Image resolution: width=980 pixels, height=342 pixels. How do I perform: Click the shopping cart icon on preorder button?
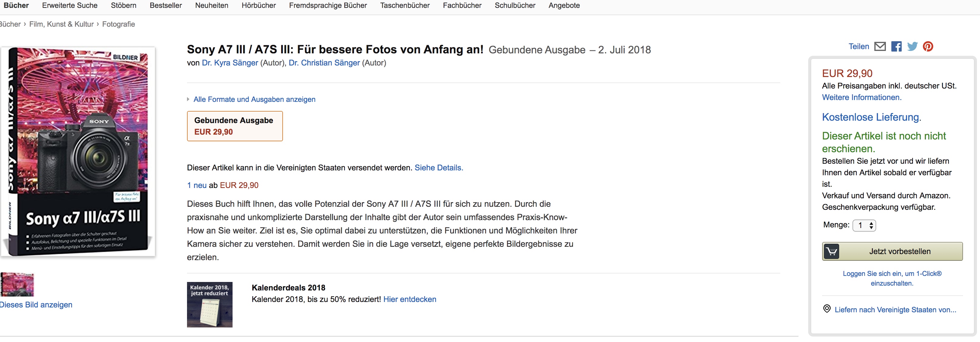pyautogui.click(x=831, y=252)
